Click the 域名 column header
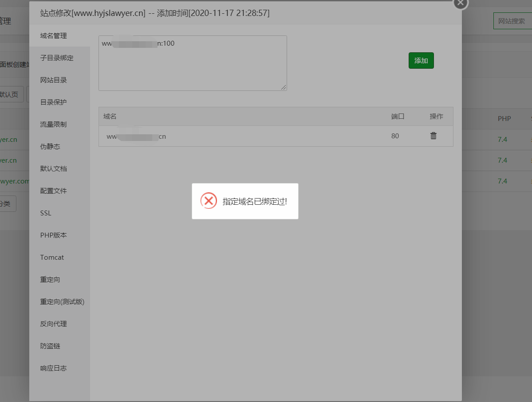 coord(110,117)
